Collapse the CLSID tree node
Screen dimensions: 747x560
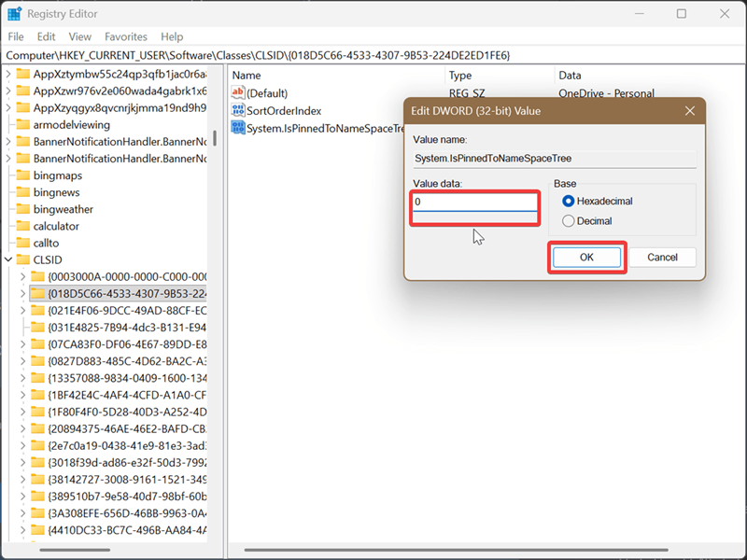click(x=8, y=259)
